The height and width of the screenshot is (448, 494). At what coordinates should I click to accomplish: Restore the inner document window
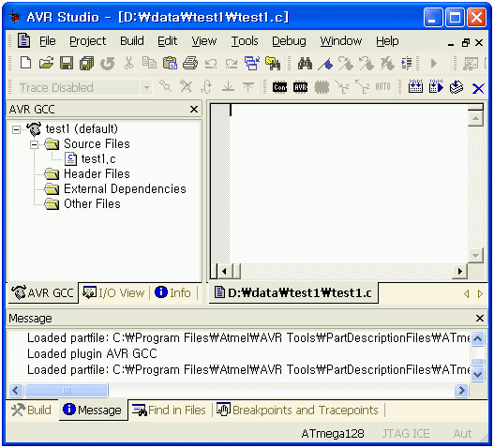pos(465,42)
